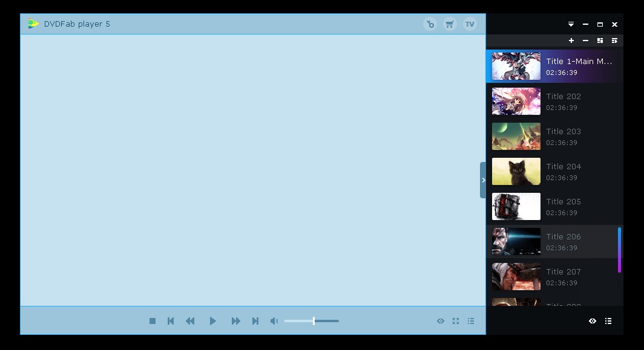The image size is (644, 350).
Task: Toggle the eye icon below the playlist
Action: [593, 321]
